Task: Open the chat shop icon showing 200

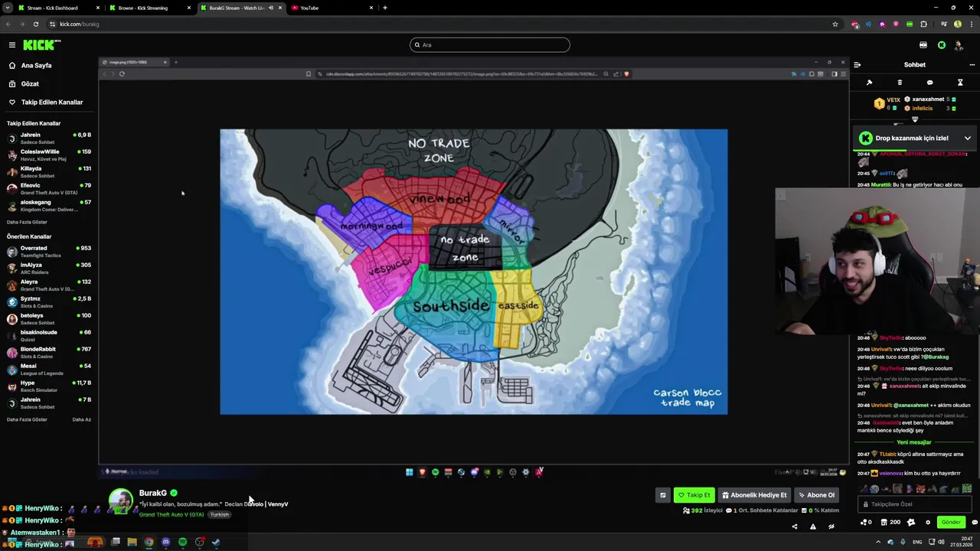Action: (889, 522)
